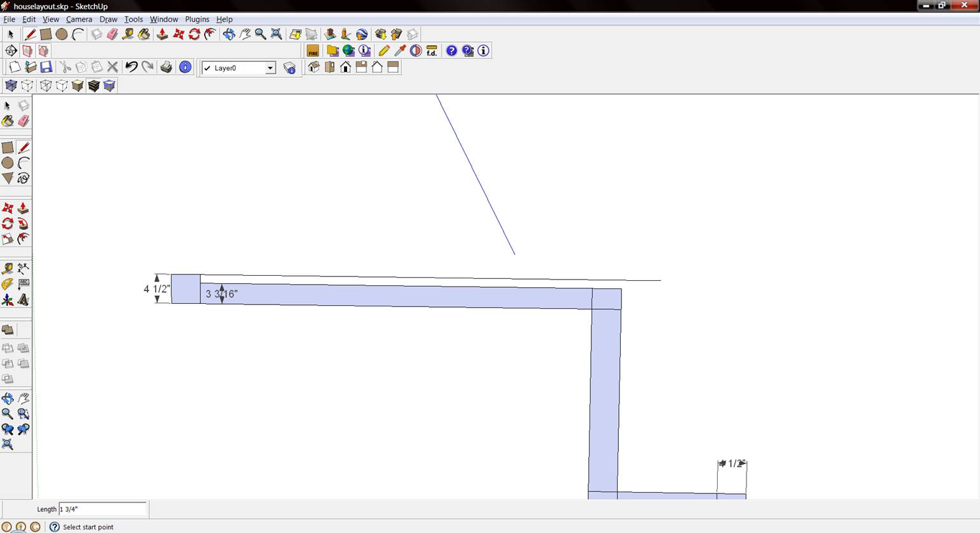Select the Polygon tool in left toolbar
980x533 pixels.
pyautogui.click(x=8, y=178)
